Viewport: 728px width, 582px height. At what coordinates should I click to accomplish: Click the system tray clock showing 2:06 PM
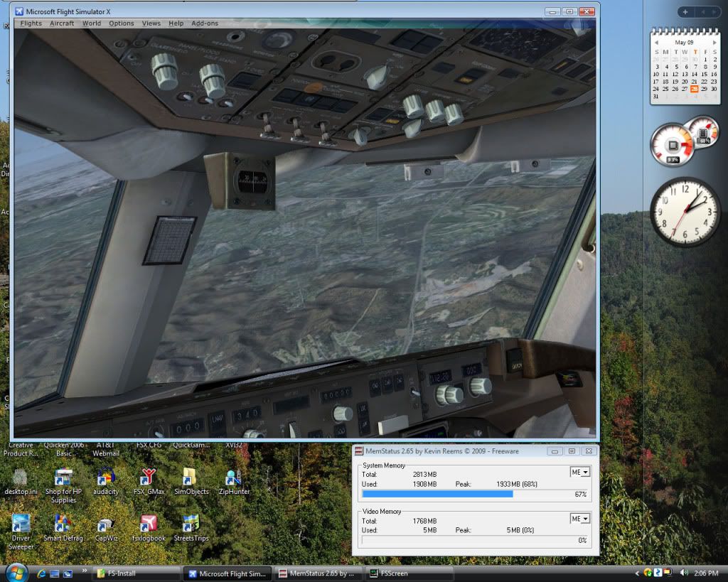[706, 573]
